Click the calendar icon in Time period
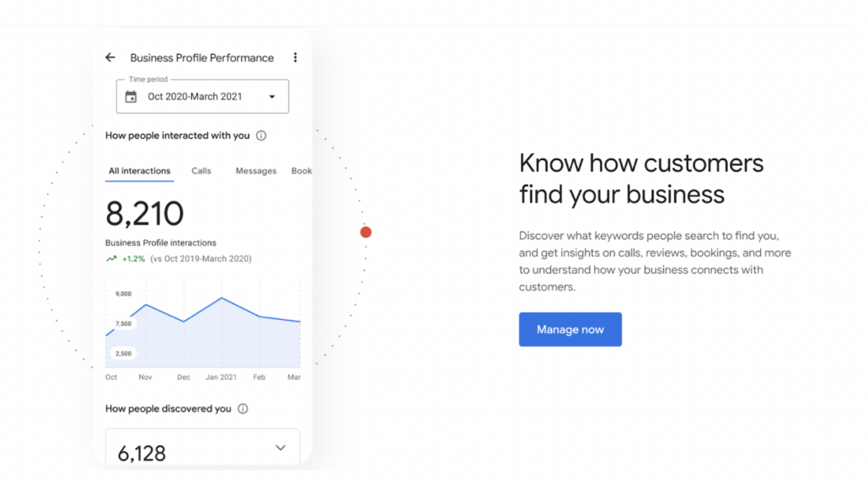Viewport: 868px width, 485px height. tap(131, 97)
